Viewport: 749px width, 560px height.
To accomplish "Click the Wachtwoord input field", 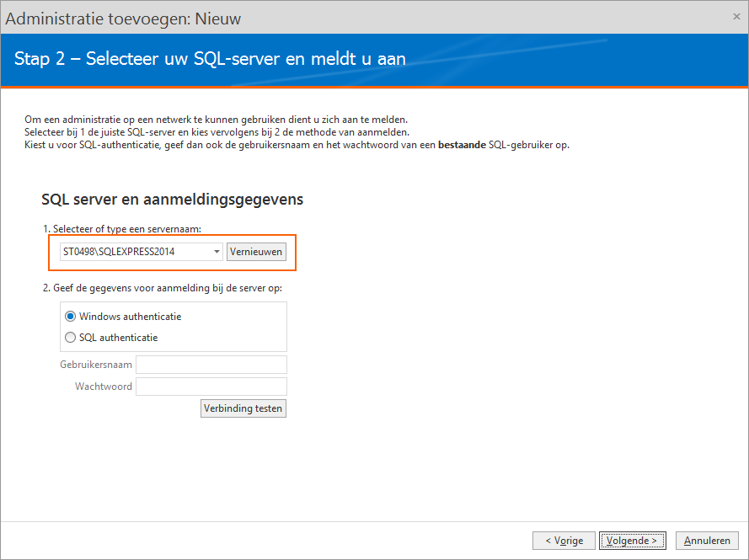I will (x=211, y=387).
